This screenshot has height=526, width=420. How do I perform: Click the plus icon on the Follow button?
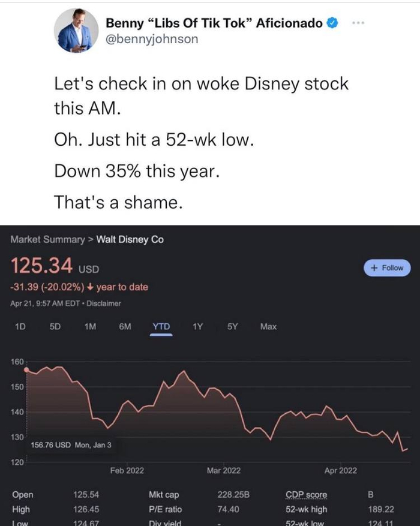[x=375, y=268]
